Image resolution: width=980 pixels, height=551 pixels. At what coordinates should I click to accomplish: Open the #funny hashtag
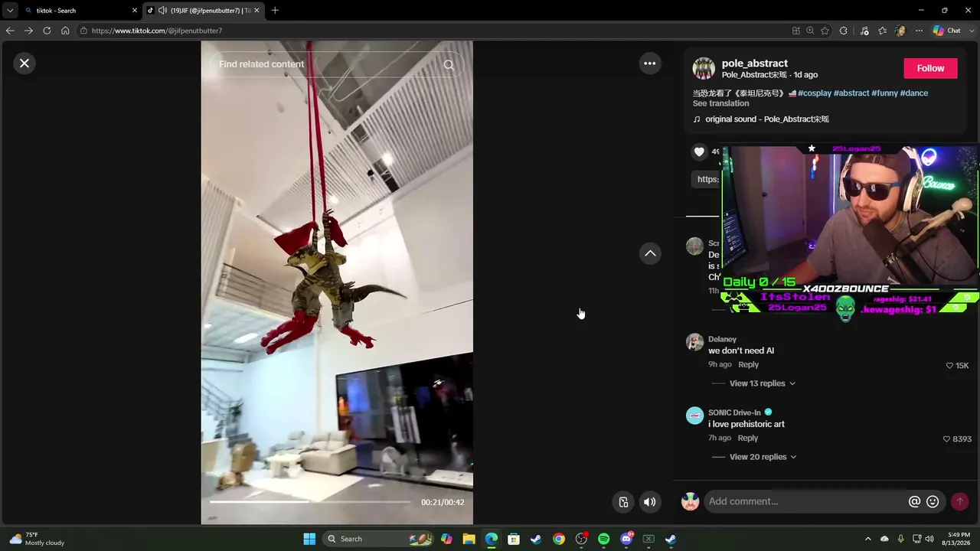884,93
